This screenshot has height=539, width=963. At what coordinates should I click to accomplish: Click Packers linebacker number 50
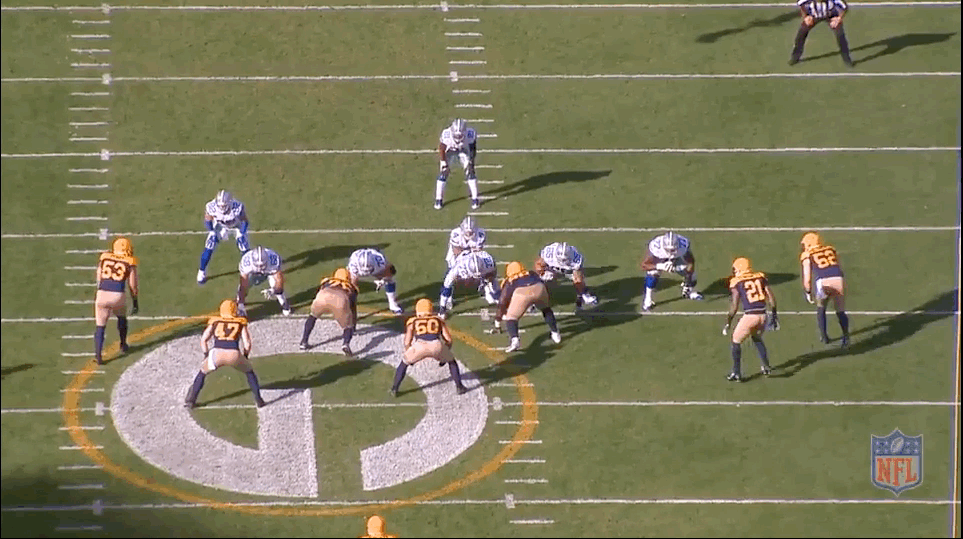coord(427,346)
